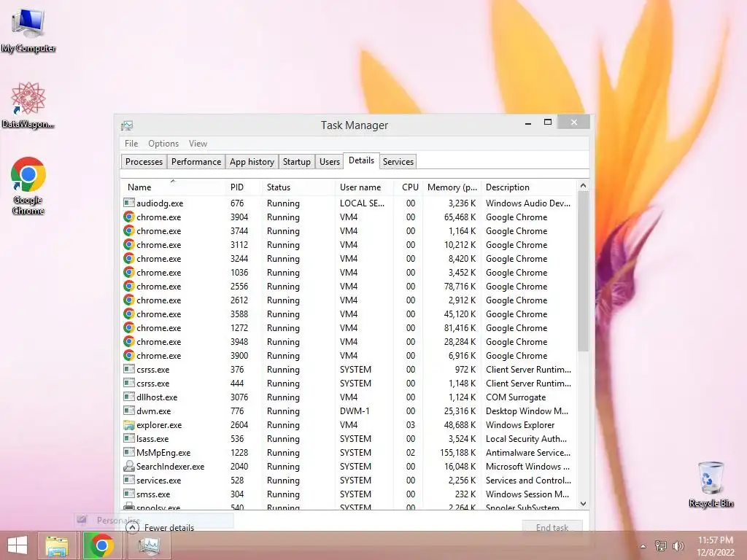Select the Windows Session M... description
The height and width of the screenshot is (560, 747).
pyautogui.click(x=527, y=494)
